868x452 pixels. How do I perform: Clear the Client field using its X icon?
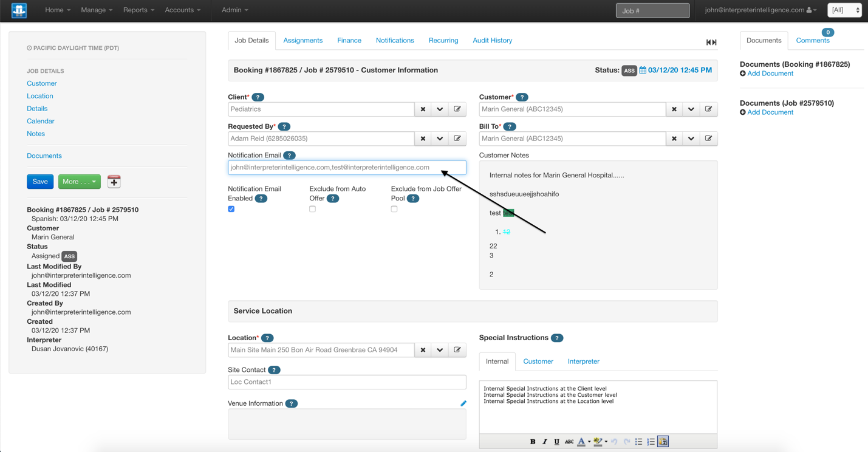pyautogui.click(x=423, y=109)
